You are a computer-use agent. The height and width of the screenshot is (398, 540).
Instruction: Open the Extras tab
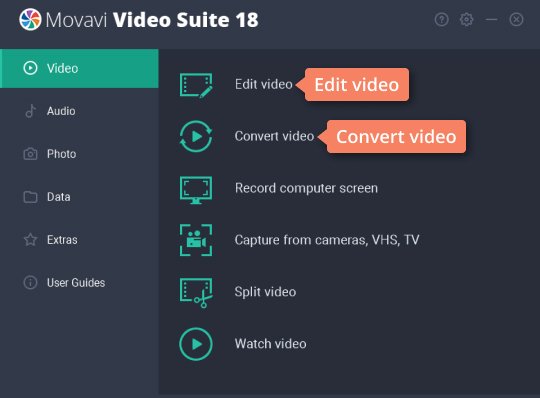click(79, 240)
